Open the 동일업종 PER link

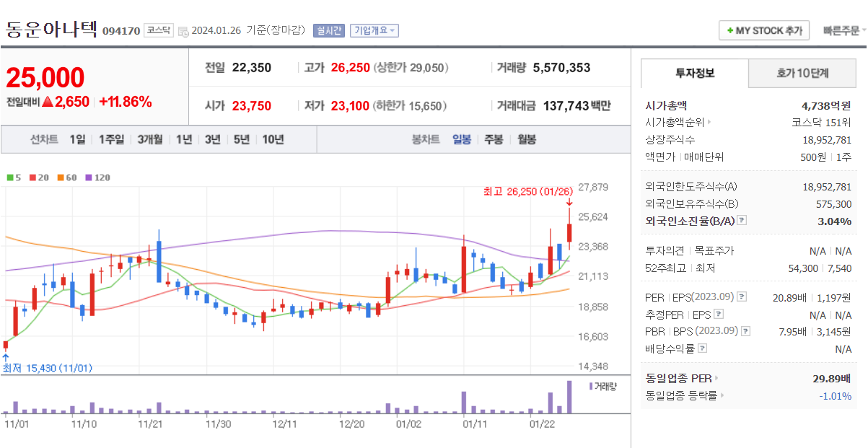point(678,378)
